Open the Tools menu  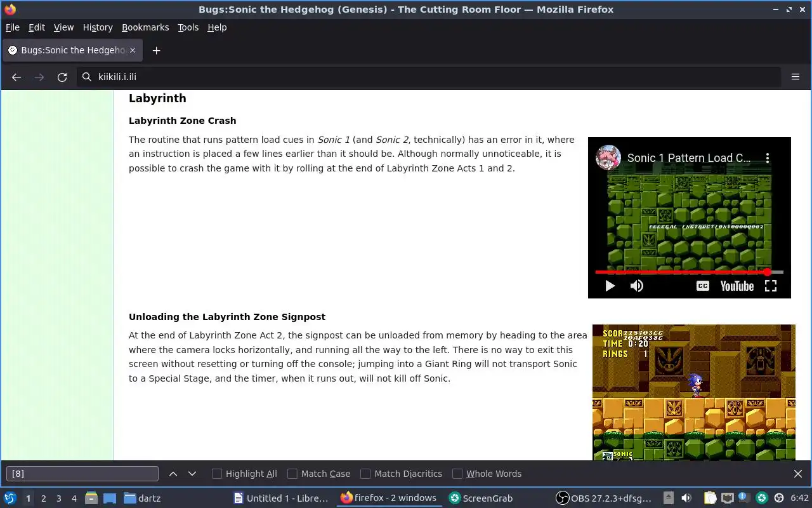coord(188,27)
